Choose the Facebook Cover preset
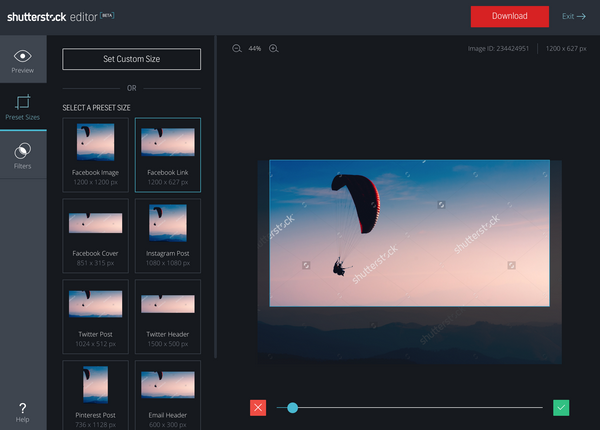 [x=96, y=233]
